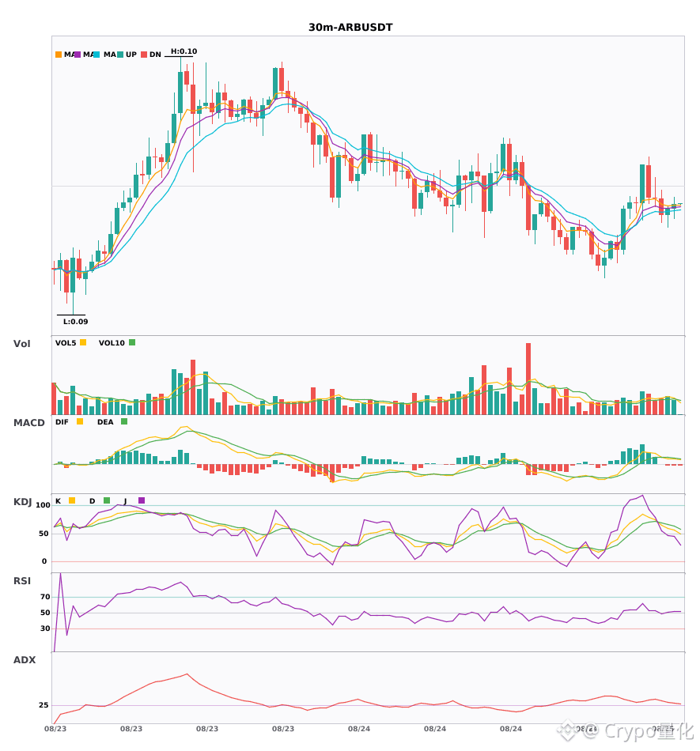This screenshot has height=751, width=700.
Task: Click the VOL5 legend text
Action: [x=66, y=343]
